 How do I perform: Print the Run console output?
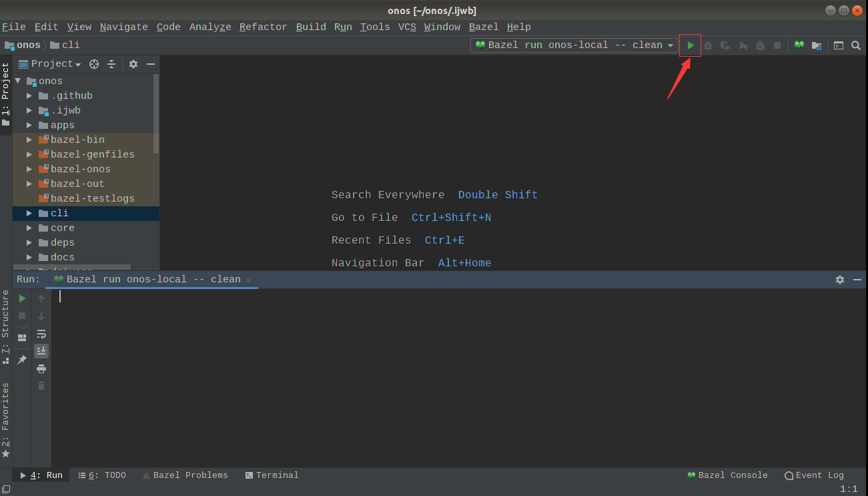(x=41, y=368)
